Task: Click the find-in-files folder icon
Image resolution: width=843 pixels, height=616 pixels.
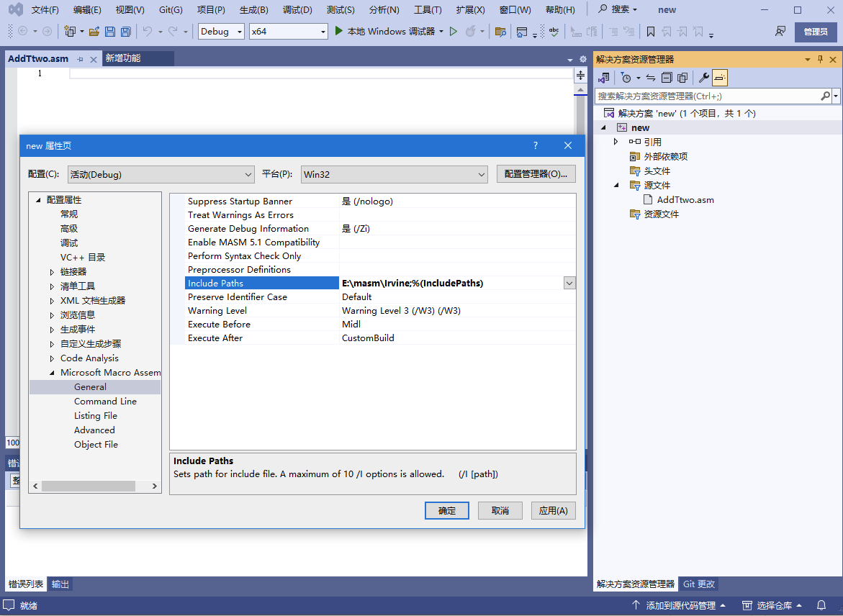Action: point(500,32)
